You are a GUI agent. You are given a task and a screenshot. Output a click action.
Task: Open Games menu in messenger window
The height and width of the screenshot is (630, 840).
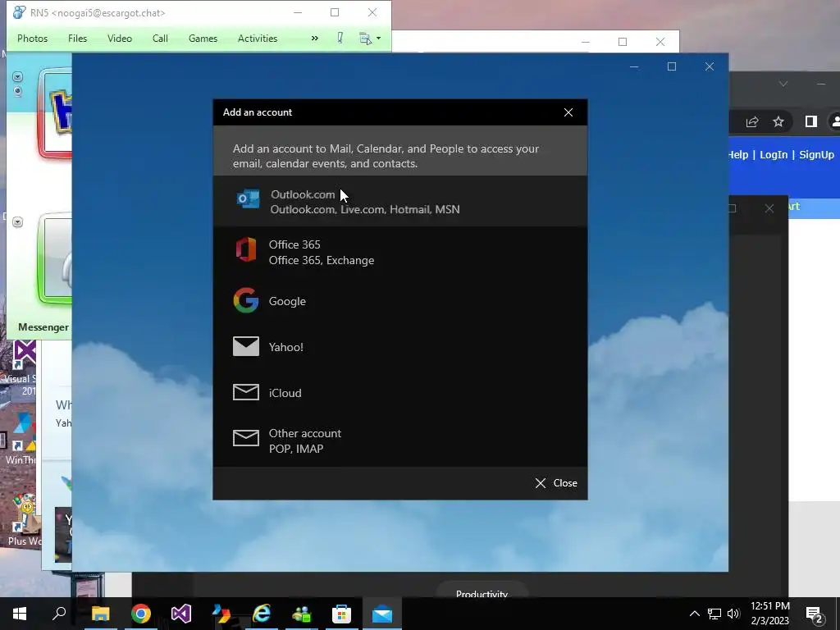tap(203, 39)
